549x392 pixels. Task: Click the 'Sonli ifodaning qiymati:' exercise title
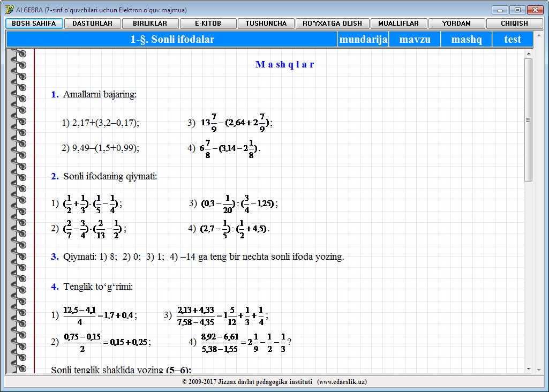click(x=110, y=176)
